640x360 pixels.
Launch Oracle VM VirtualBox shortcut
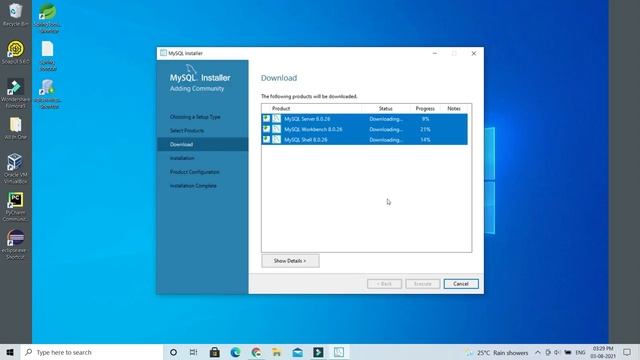click(x=16, y=168)
